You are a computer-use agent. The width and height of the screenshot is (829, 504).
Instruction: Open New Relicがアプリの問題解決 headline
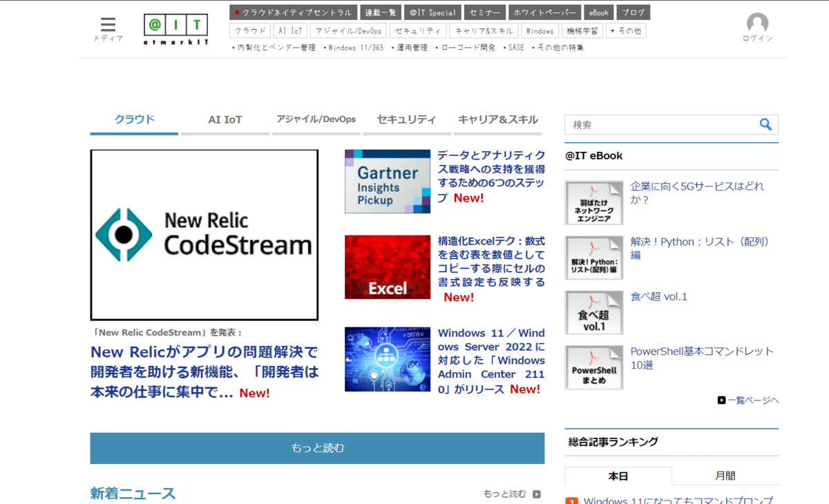pyautogui.click(x=204, y=373)
